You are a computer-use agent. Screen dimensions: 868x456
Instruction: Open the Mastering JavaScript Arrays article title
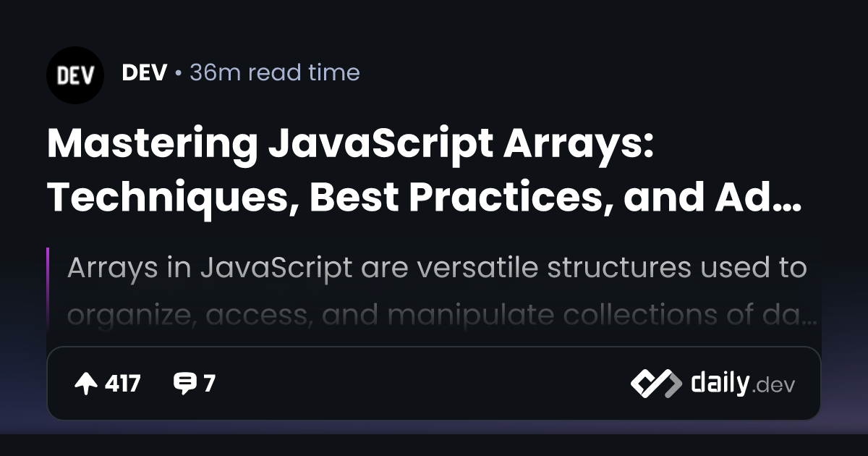click(425, 172)
